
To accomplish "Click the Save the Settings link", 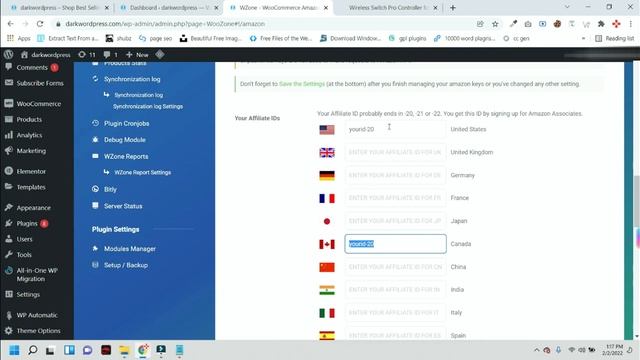I will [302, 84].
